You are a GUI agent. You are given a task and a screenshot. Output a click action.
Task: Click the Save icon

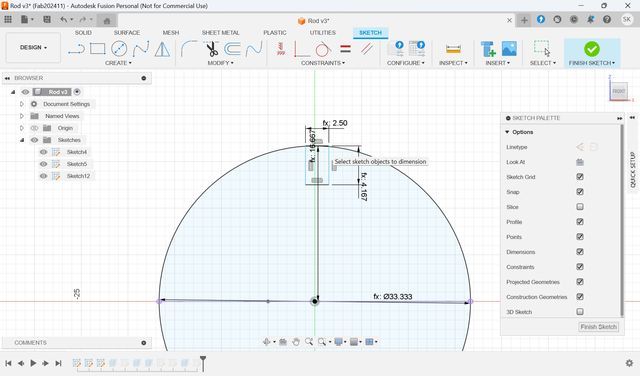point(47,19)
